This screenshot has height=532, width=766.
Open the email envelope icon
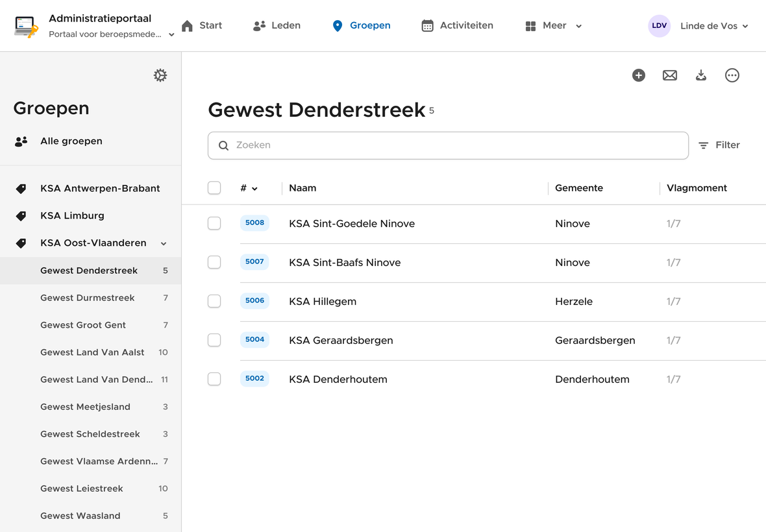tap(670, 75)
